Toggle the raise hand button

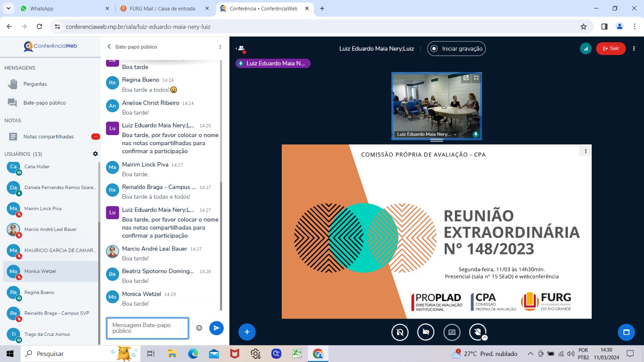tap(478, 332)
